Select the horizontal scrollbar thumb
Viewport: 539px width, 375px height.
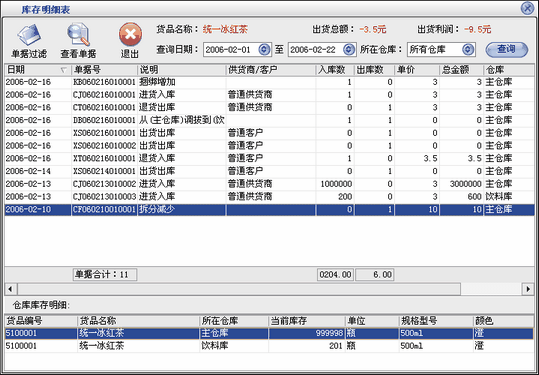coord(239,289)
